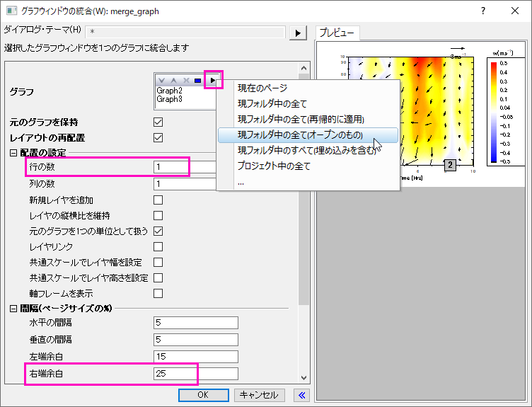
Task: Click the 右端余白 input field
Action: (x=196, y=374)
